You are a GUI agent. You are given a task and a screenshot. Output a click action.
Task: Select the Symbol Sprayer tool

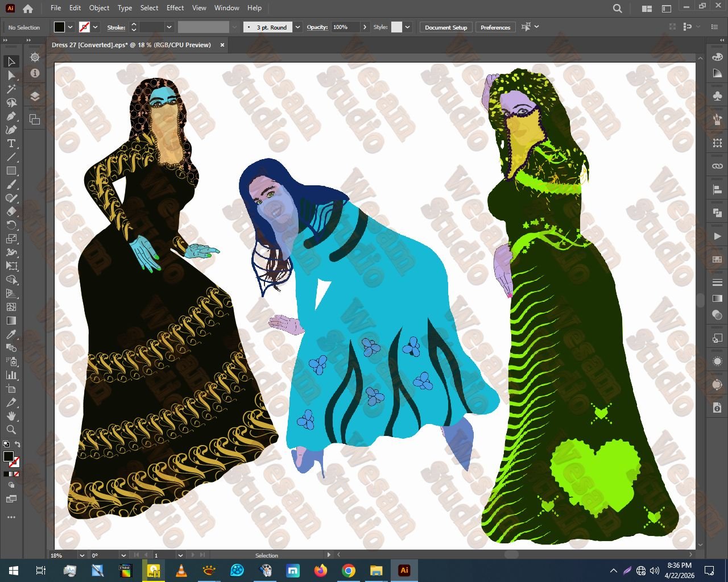coord(11,361)
